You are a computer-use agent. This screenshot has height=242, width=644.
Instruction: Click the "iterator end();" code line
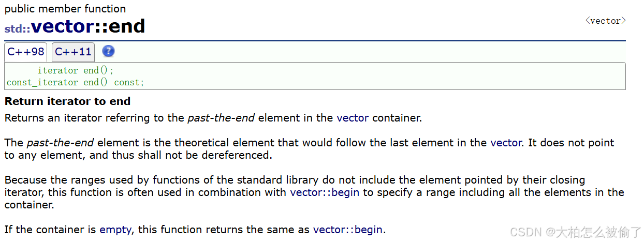click(75, 70)
